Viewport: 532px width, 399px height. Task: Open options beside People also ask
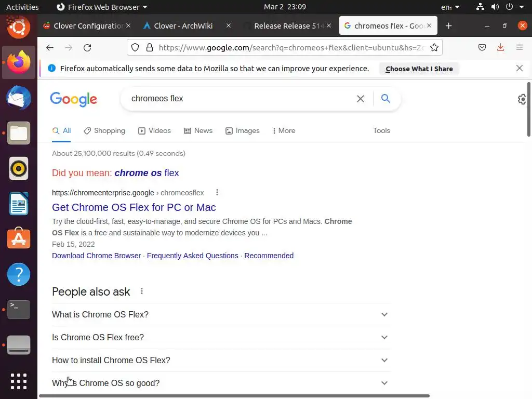click(142, 291)
